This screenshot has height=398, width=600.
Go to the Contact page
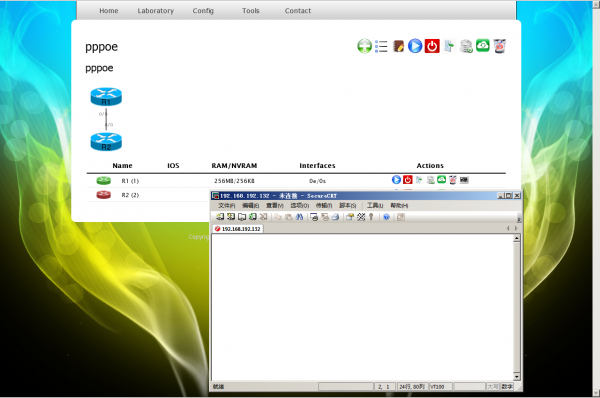(x=298, y=11)
